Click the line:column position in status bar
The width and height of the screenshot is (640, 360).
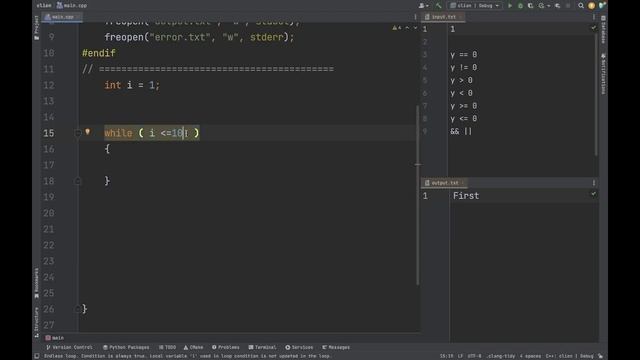[x=446, y=356]
